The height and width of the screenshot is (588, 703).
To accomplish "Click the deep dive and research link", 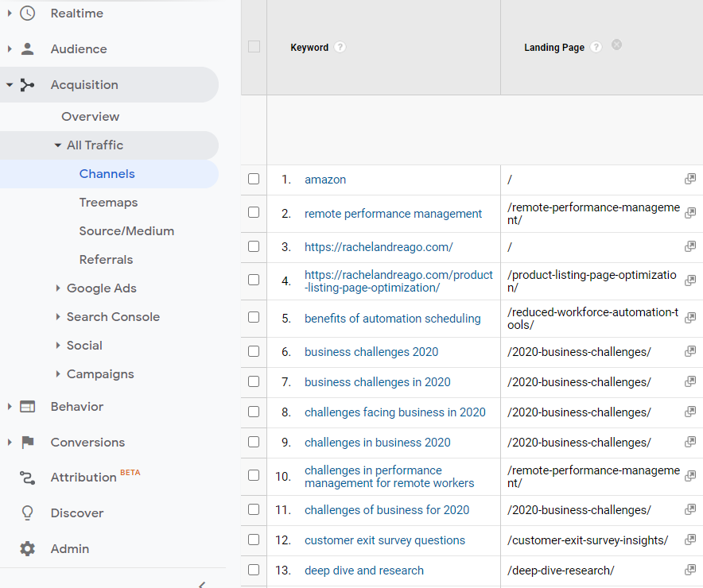I will click(364, 571).
